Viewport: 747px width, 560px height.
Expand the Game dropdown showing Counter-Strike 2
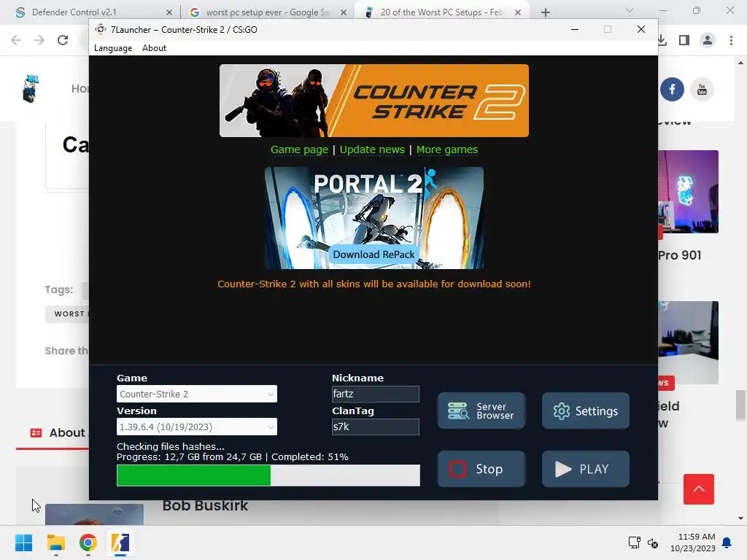click(197, 394)
